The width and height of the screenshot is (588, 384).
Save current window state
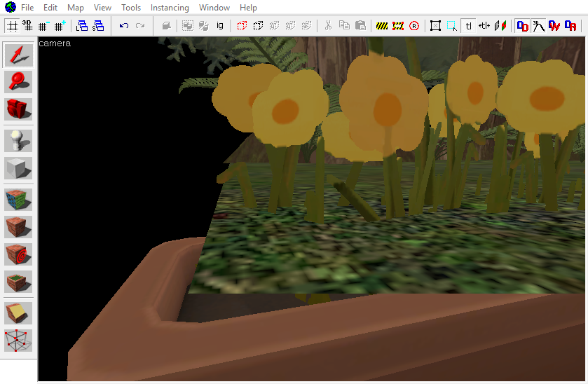[x=98, y=26]
